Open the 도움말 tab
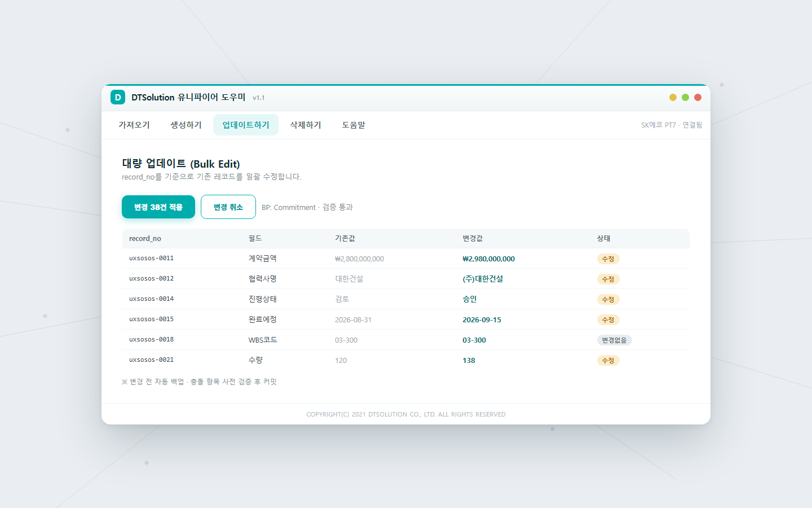 354,125
